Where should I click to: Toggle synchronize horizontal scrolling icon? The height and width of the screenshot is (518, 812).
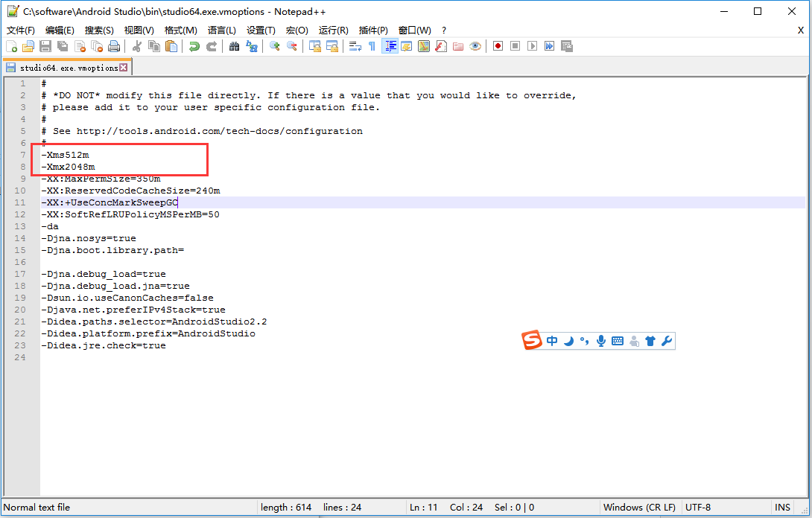tap(332, 47)
